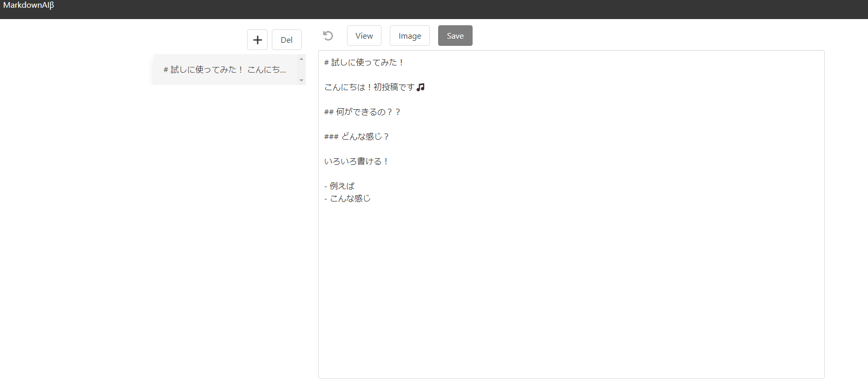
Task: Select the '# 試しに使ってみた！' note in list
Action: tap(225, 70)
